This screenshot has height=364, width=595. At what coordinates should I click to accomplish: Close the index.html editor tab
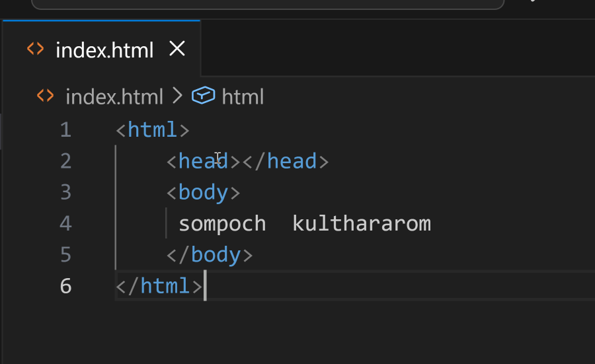(x=177, y=49)
